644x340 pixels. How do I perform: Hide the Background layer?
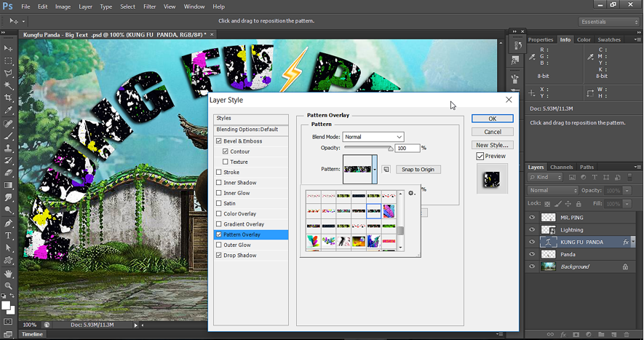coord(532,266)
